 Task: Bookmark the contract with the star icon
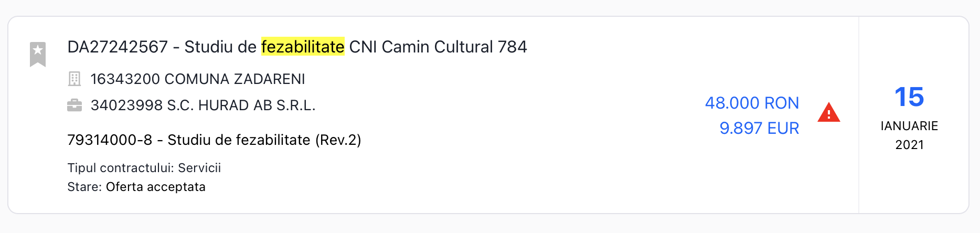[x=38, y=54]
